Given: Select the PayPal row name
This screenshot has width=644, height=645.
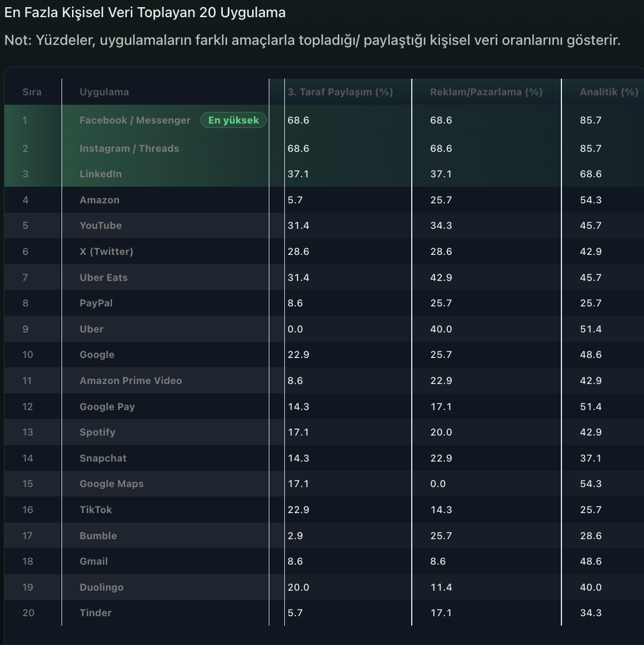Looking at the screenshot, I should click(96, 303).
